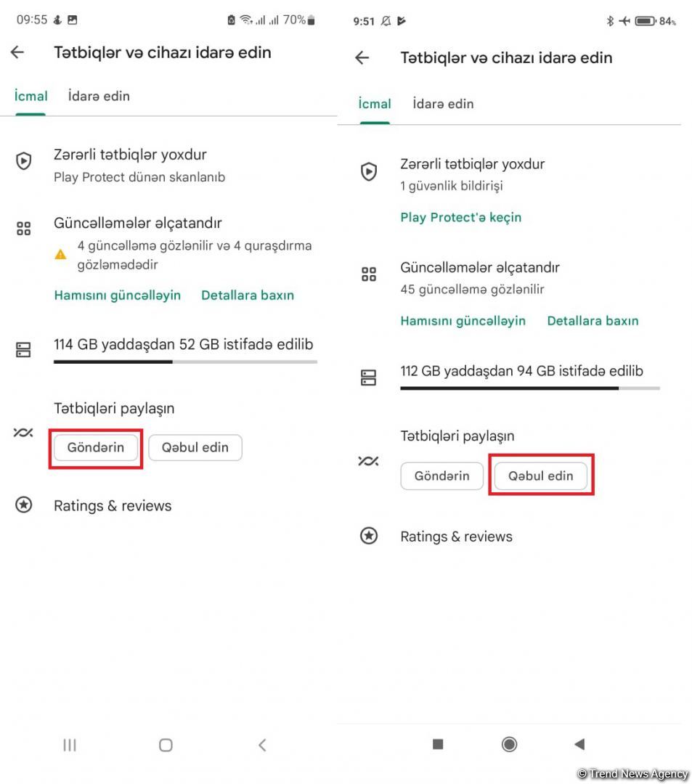Open Ratings & reviews on right phone
692x784 pixels.
(x=456, y=536)
